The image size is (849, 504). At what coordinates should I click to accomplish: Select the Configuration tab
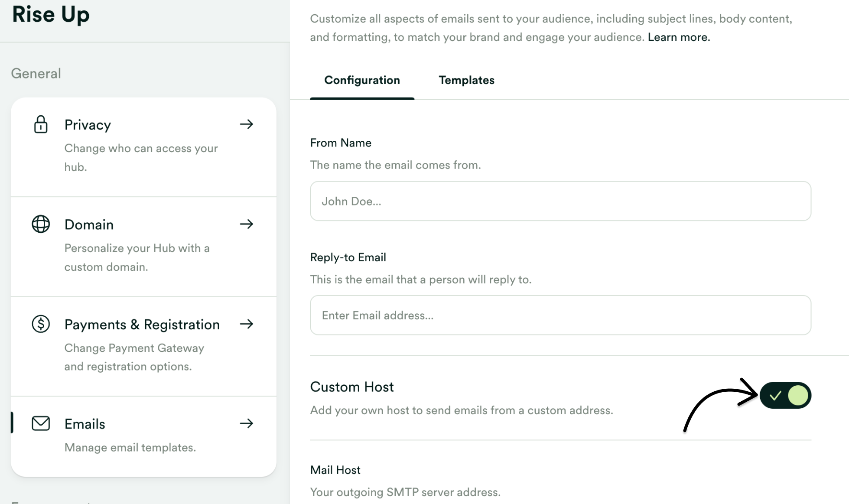click(x=362, y=80)
